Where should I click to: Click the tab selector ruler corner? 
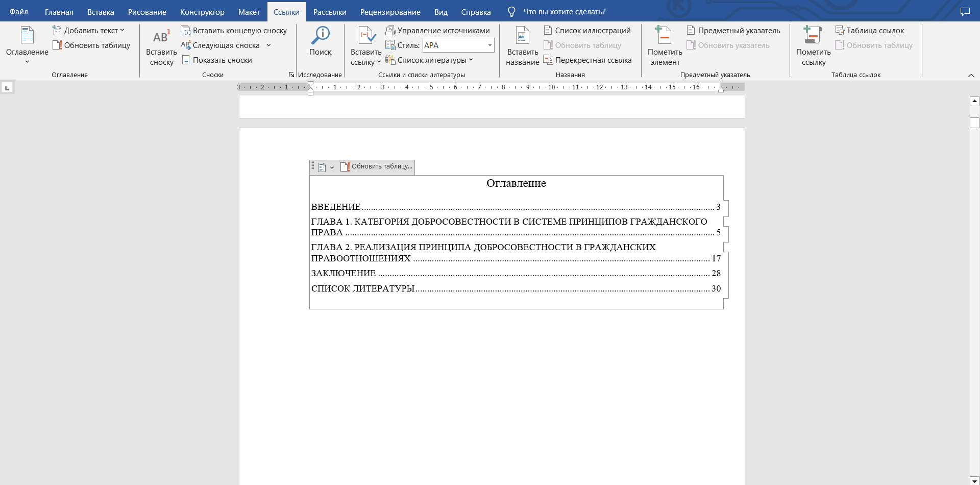(x=7, y=88)
